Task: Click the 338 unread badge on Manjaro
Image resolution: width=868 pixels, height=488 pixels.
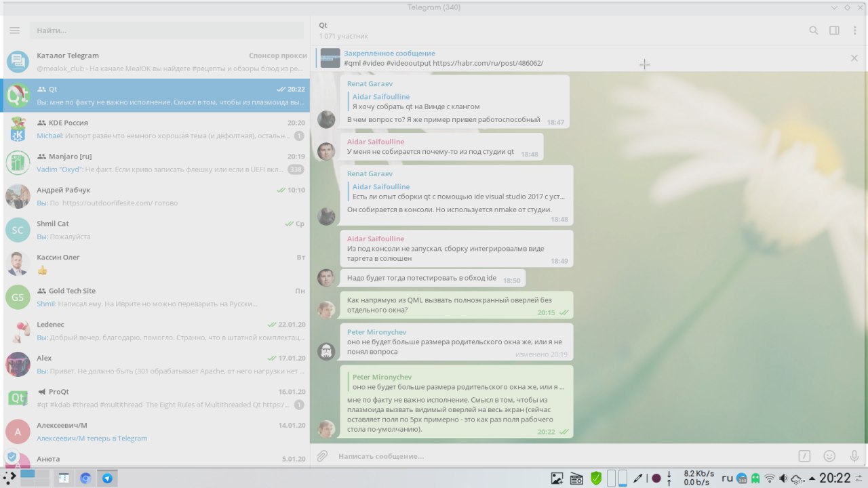Action: [296, 169]
